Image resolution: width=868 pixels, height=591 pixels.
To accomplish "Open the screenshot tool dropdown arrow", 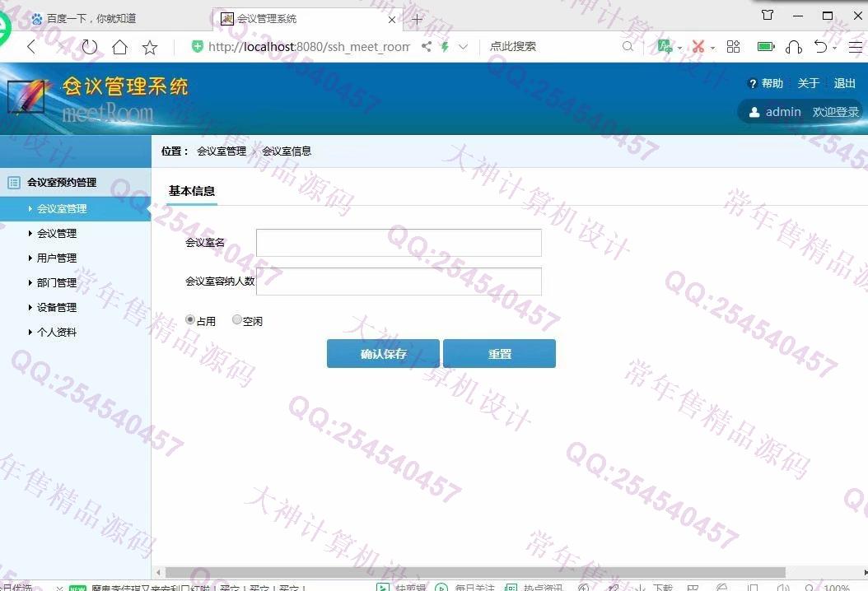I will point(712,48).
